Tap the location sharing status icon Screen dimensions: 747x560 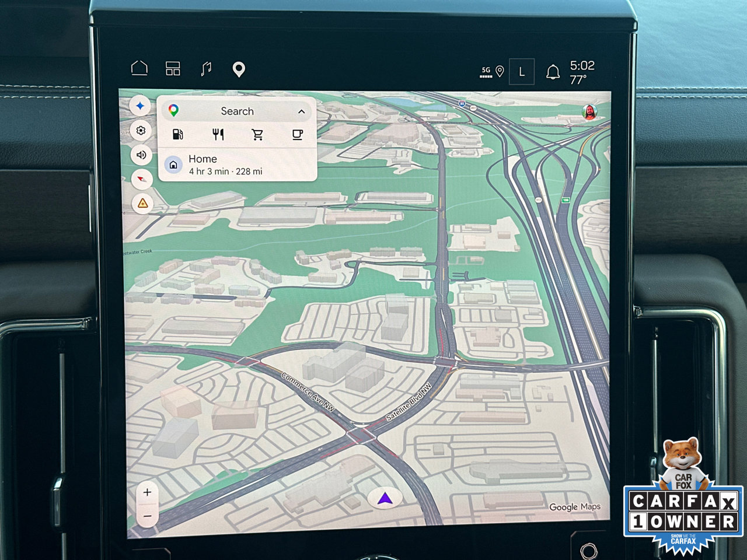coord(500,72)
